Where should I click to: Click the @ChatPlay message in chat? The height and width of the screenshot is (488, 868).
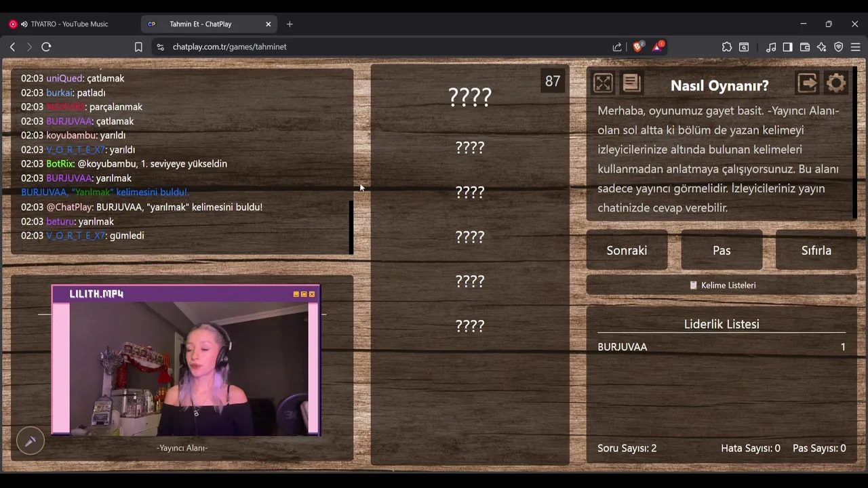(142, 207)
